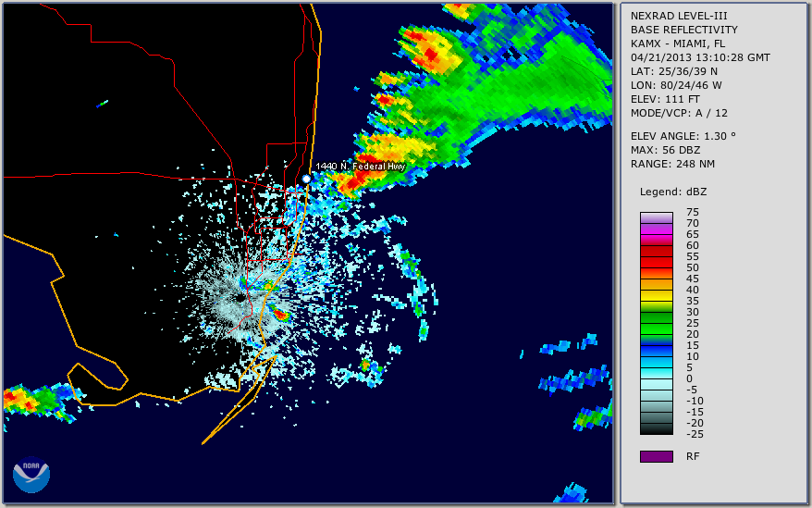Click the "MAX: 56 DBZ" text

click(x=665, y=150)
